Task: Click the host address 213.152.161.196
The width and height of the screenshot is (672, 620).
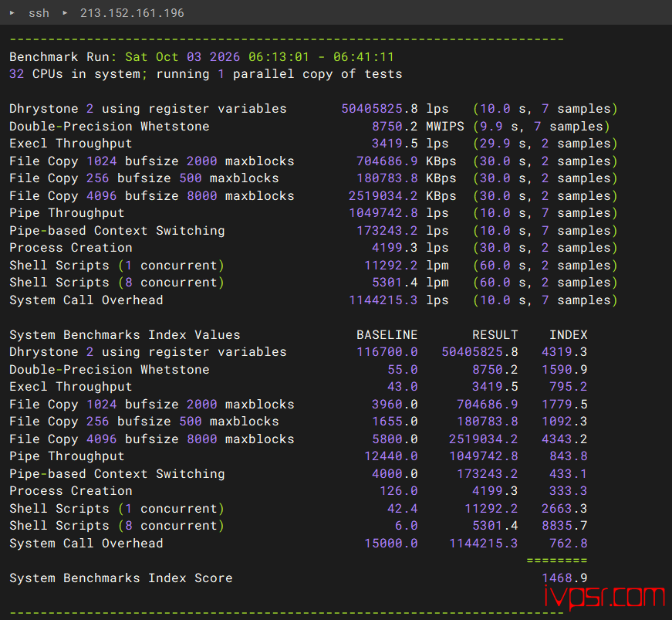Action: click(132, 13)
